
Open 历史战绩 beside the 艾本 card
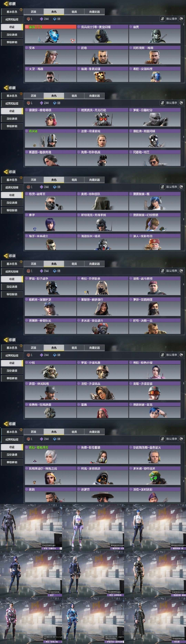tap(12, 35)
